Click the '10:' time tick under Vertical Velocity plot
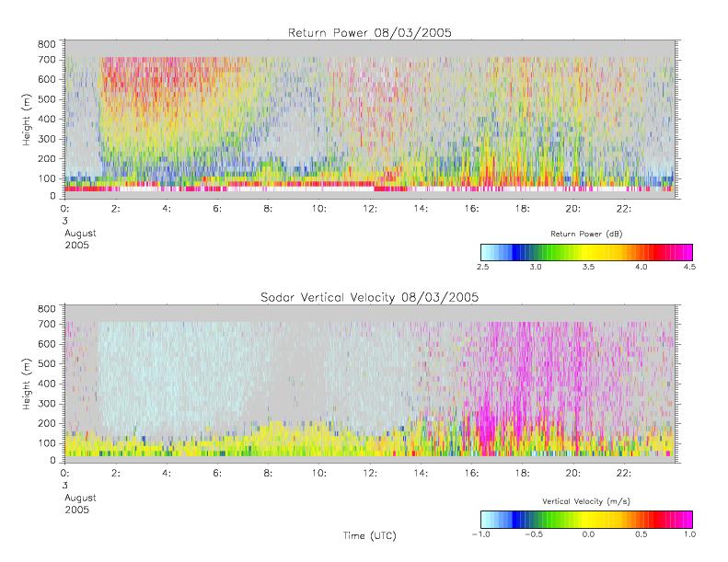 pyautogui.click(x=318, y=474)
